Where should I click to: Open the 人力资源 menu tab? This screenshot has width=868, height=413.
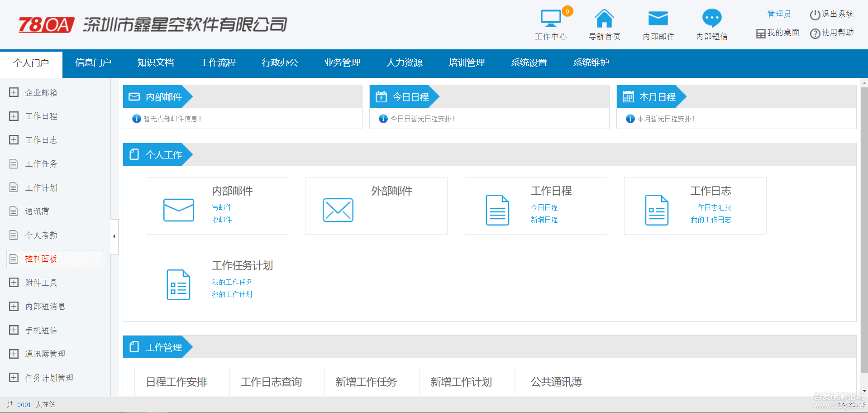[x=404, y=63]
